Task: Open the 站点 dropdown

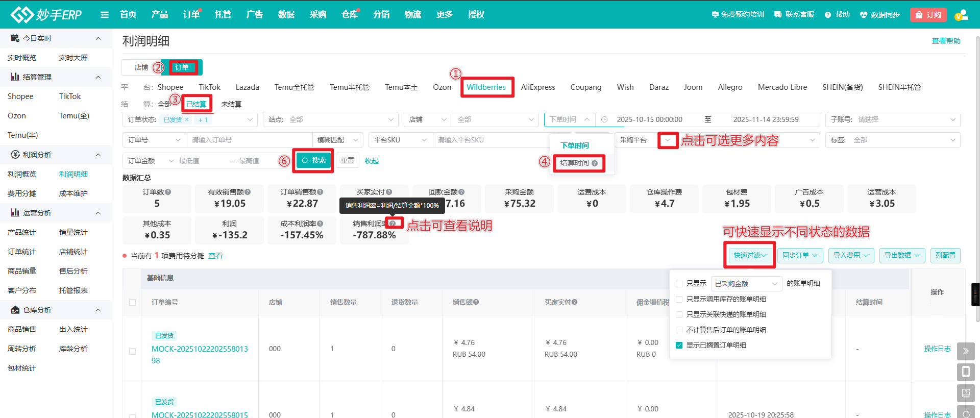Action: [331, 119]
